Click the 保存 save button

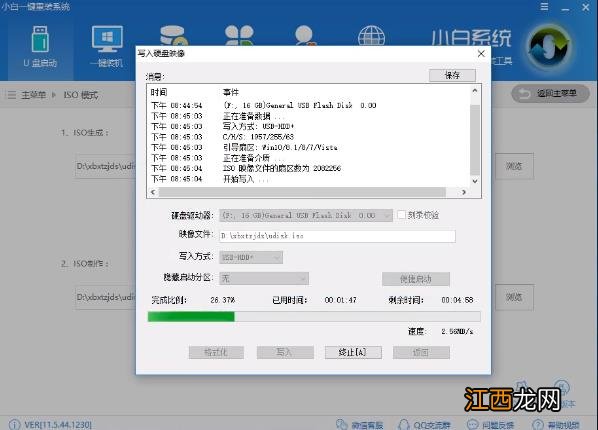[x=452, y=75]
